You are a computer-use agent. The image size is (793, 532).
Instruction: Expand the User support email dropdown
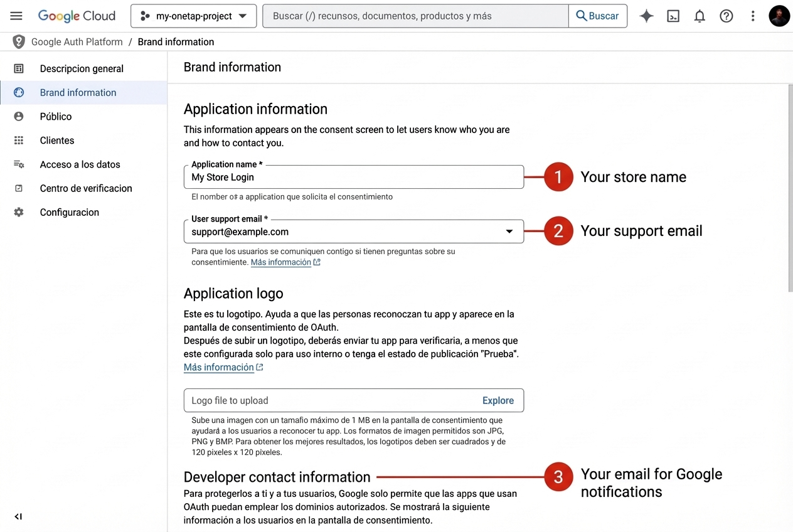509,231
